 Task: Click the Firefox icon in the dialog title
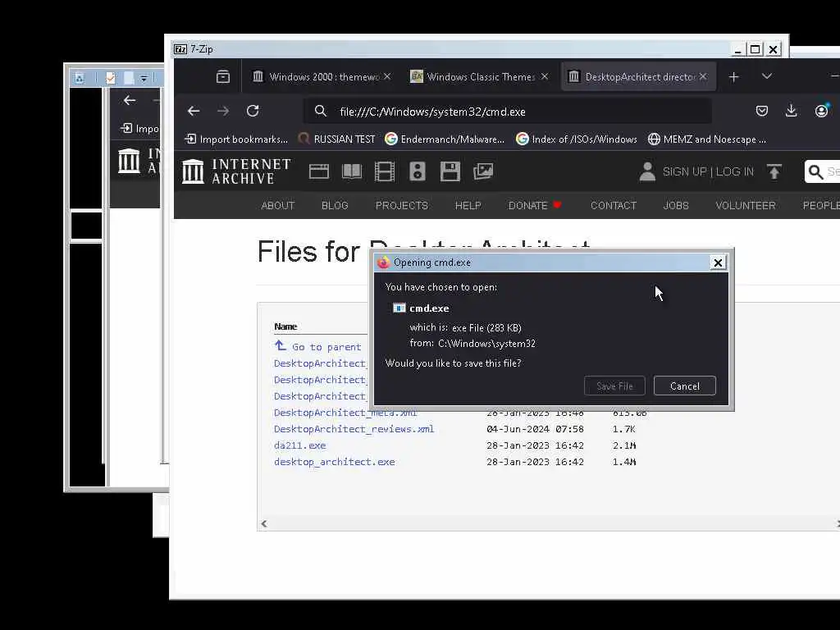384,262
